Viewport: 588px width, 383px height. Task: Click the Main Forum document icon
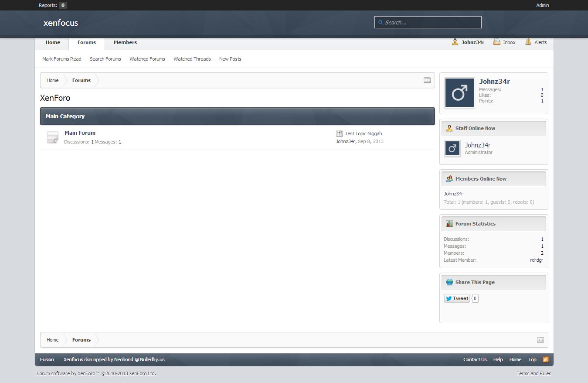click(x=52, y=137)
